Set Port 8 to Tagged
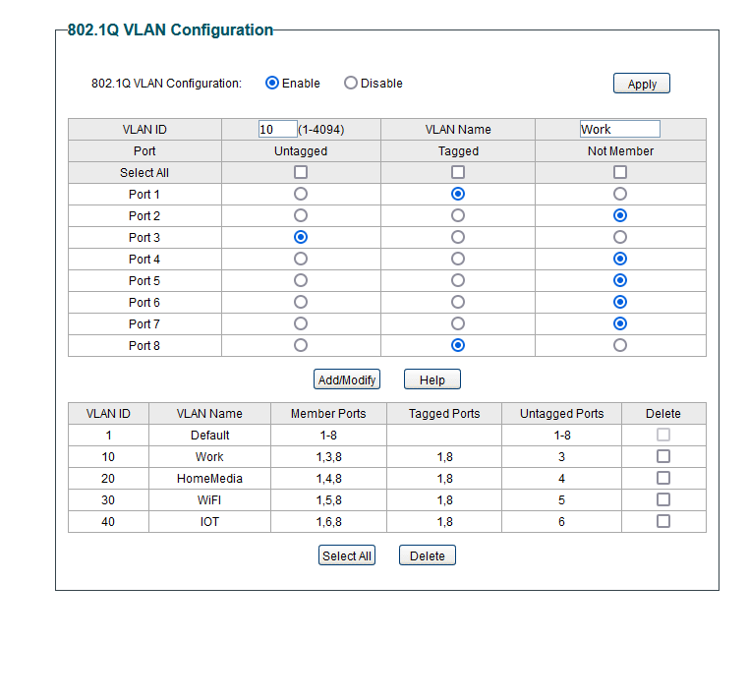 point(458,345)
